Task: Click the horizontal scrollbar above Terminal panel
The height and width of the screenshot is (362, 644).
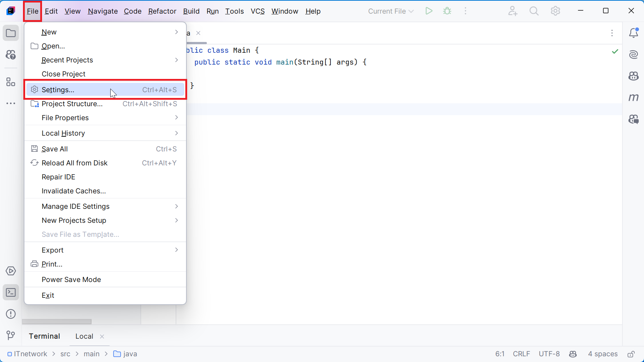Action: [x=57, y=321]
